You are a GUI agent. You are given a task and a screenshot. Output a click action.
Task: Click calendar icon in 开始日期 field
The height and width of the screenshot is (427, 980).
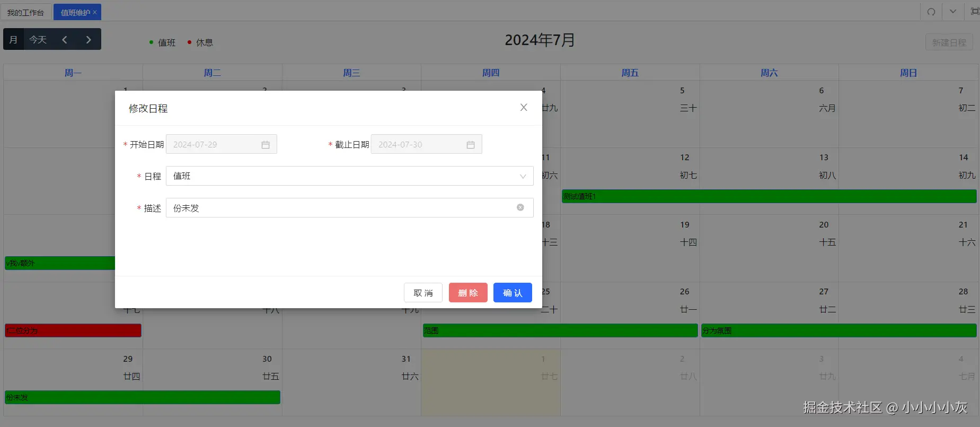266,145
